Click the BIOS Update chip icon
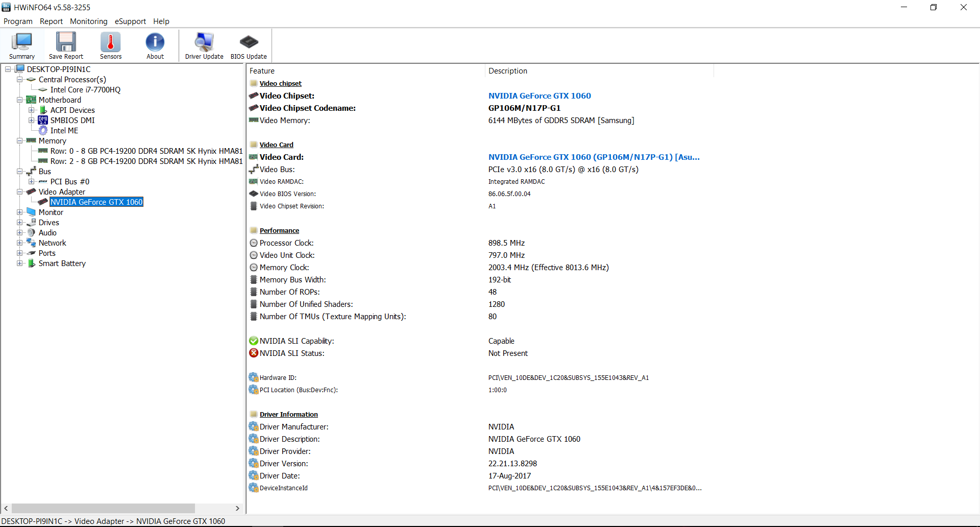This screenshot has width=980, height=527. point(249,45)
